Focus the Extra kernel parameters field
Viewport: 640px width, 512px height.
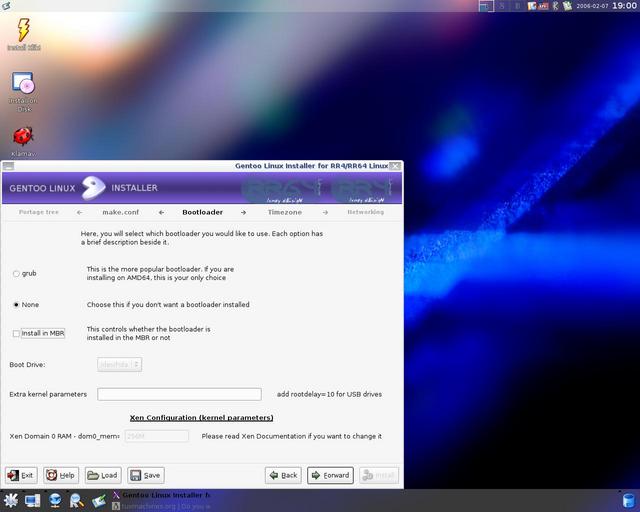click(180, 394)
